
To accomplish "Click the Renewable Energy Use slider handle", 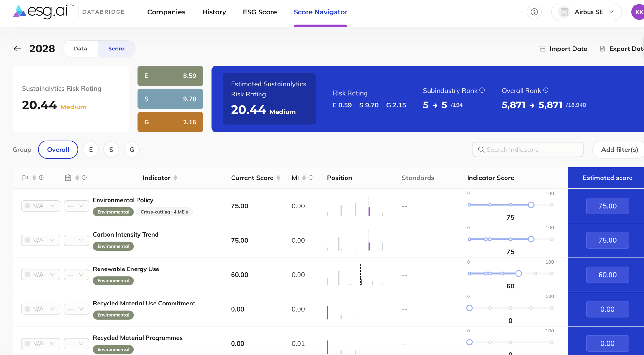I will pos(518,274).
